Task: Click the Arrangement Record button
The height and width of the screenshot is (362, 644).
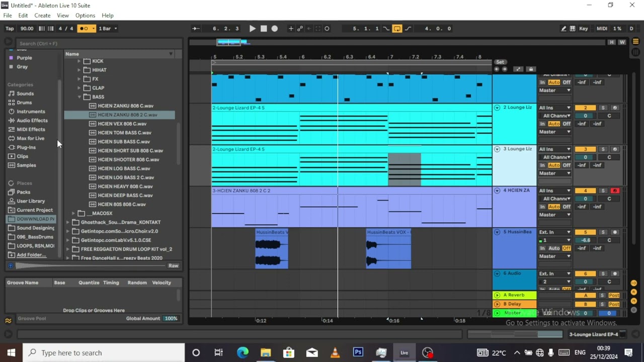Action: pyautogui.click(x=275, y=29)
